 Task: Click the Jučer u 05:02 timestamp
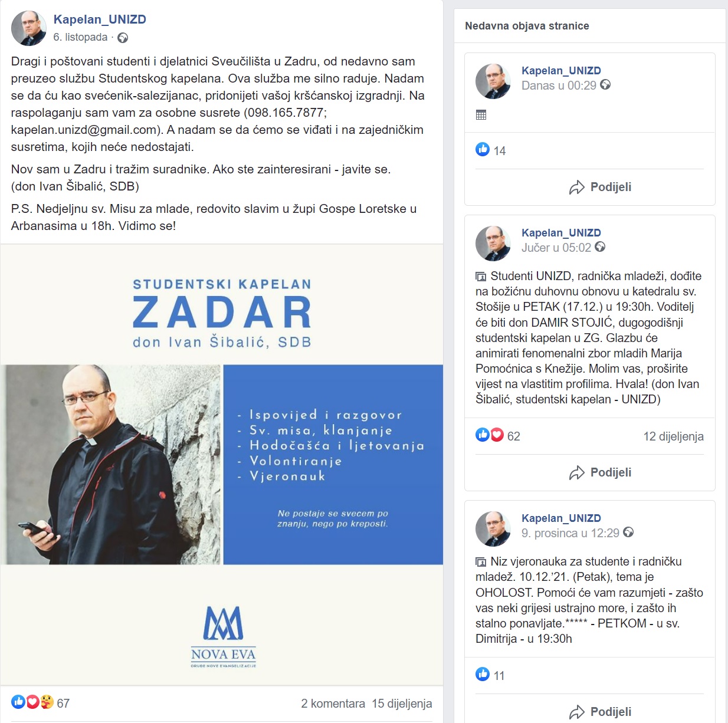(556, 248)
